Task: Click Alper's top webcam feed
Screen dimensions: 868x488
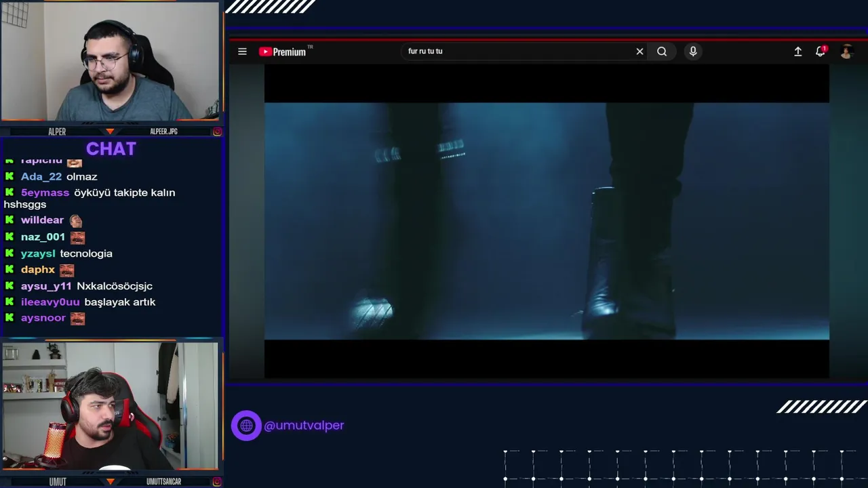Action: 111,62
